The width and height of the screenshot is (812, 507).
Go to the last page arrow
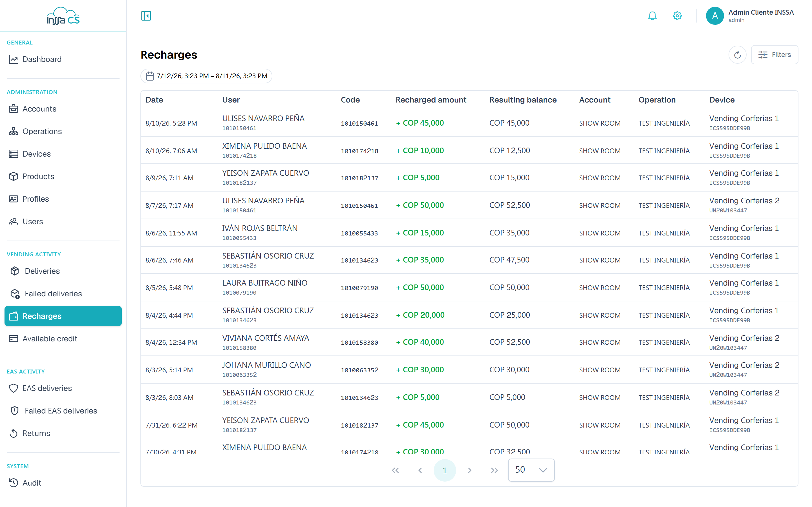tap(494, 470)
